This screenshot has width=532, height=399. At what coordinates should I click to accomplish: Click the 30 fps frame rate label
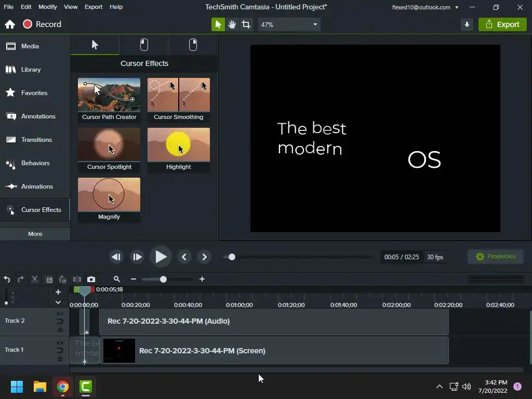pos(435,257)
